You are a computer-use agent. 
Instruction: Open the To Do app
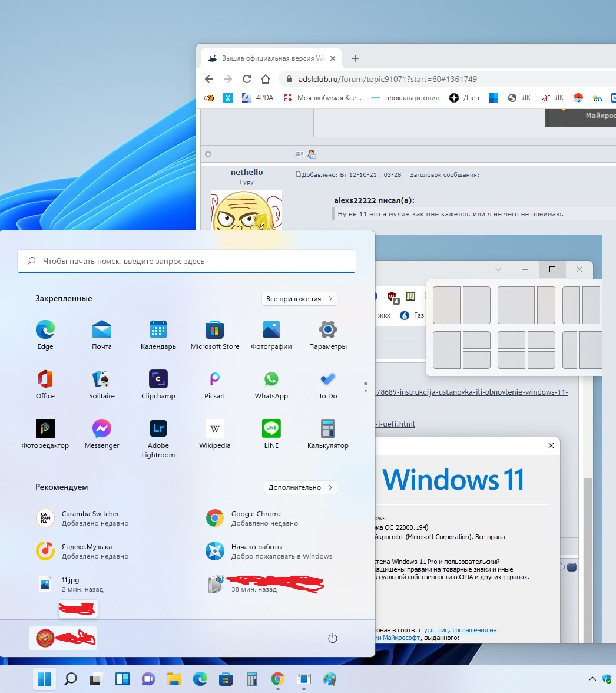pos(327,384)
